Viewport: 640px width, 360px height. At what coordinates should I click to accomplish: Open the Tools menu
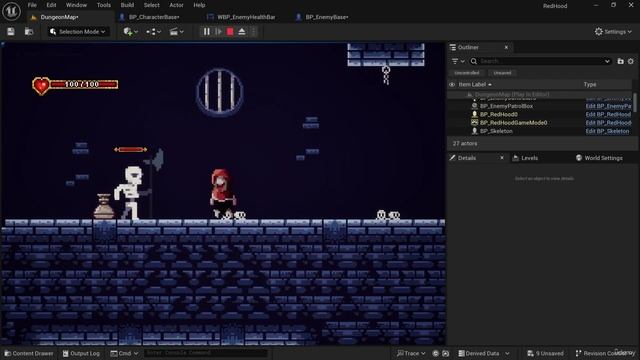[104, 5]
